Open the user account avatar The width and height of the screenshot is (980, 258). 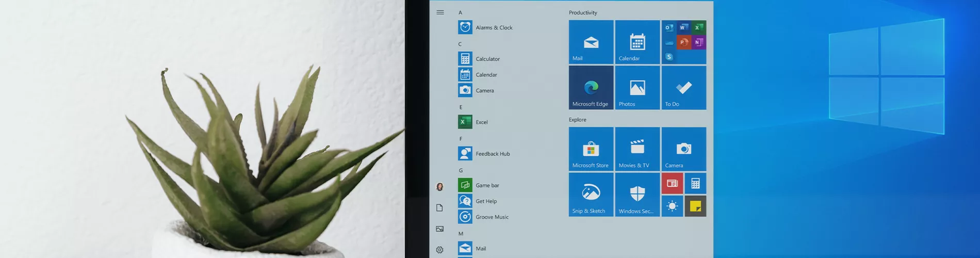pyautogui.click(x=440, y=187)
